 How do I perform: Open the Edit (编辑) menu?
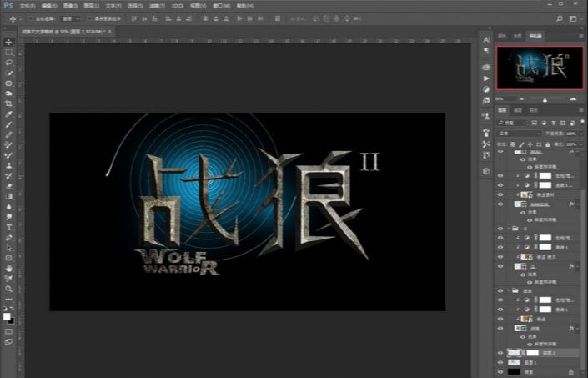49,6
